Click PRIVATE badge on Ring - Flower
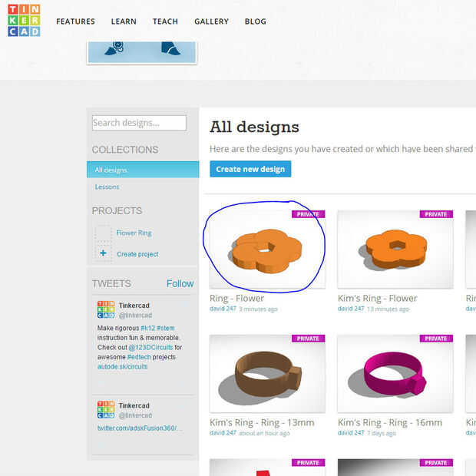This screenshot has height=476, width=476. coord(308,214)
